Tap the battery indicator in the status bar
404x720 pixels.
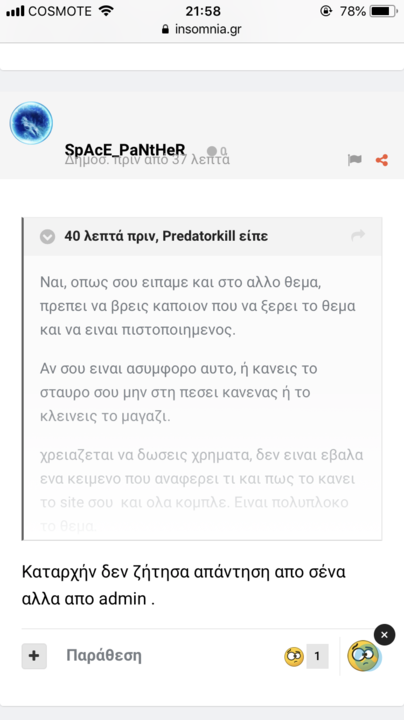(x=384, y=11)
